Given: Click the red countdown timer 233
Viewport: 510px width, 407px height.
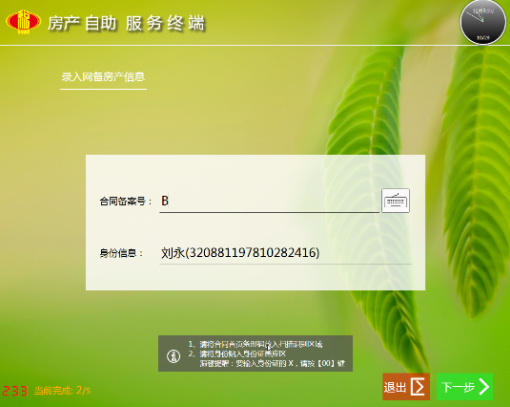Looking at the screenshot, I should (x=15, y=390).
